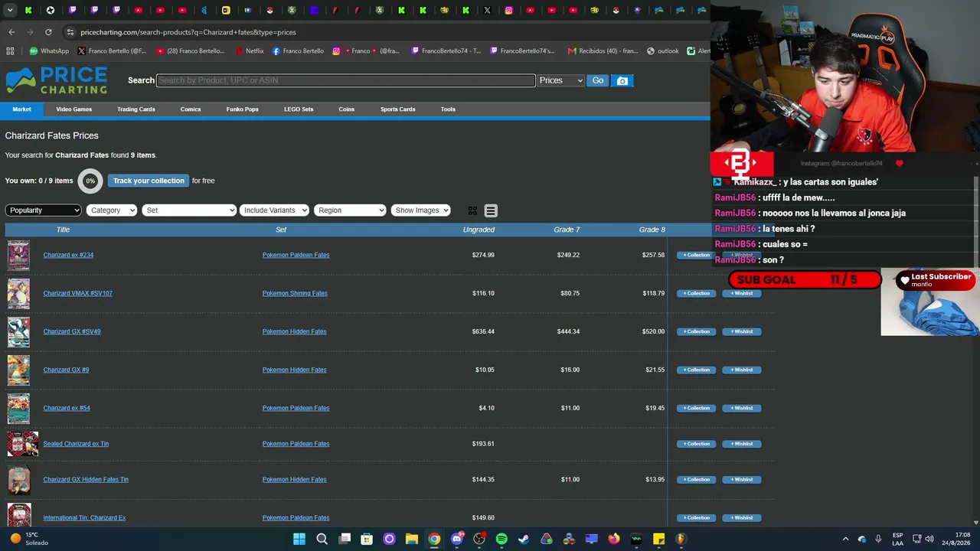Click Track your collection button
Viewport: 980px width, 551px height.
point(149,181)
